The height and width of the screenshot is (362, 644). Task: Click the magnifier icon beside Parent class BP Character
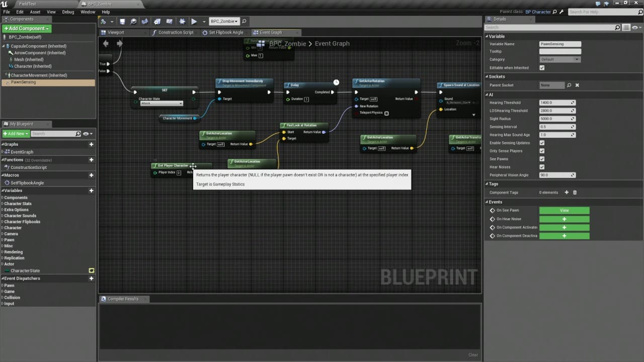555,12
